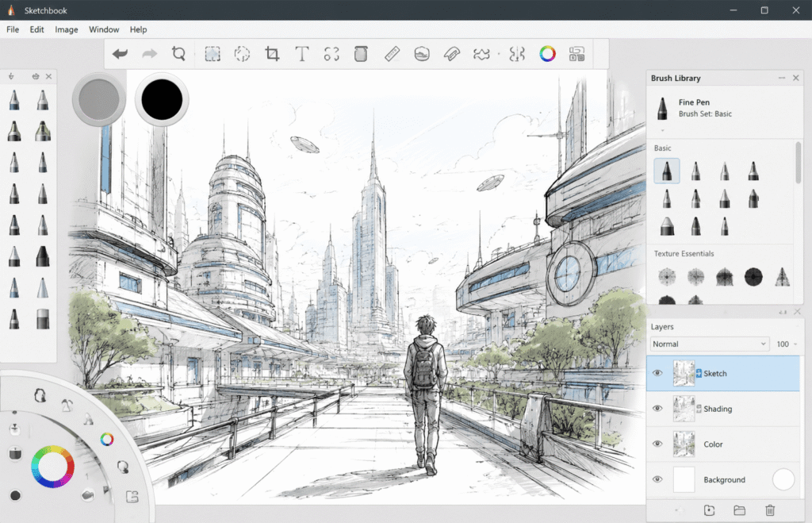The image size is (812, 523).
Task: Open the small color ring in the lagoon
Action: [x=107, y=440]
